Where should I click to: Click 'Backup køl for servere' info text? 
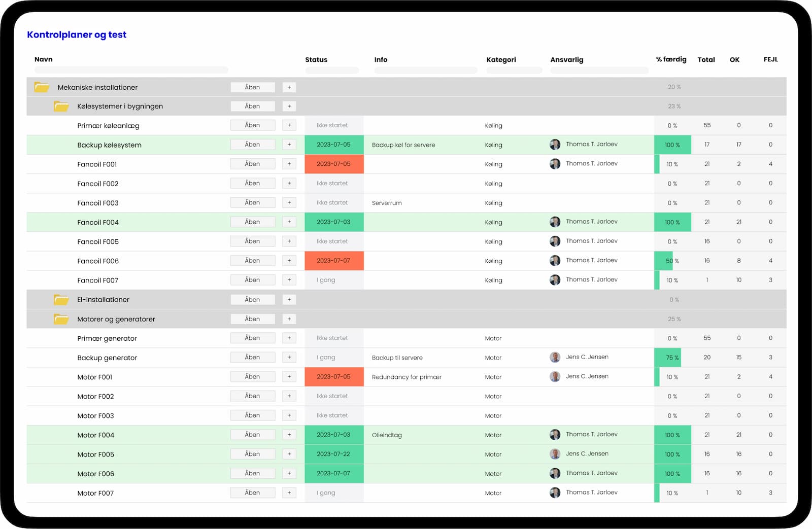403,145
